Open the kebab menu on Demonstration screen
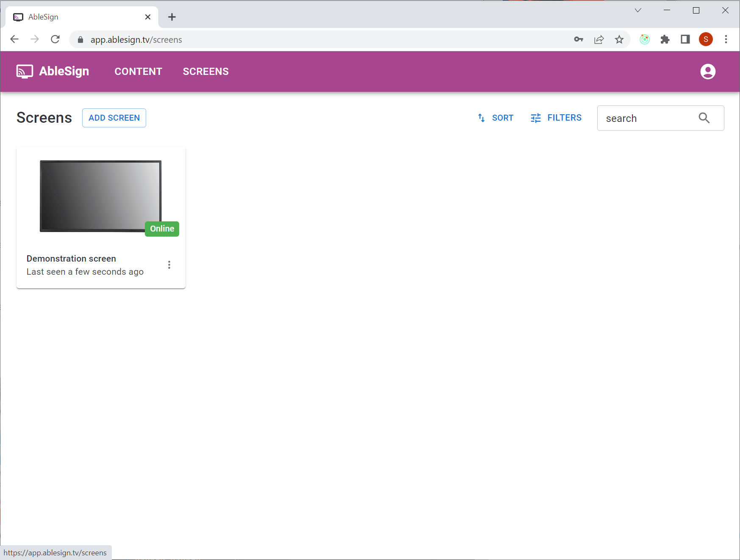The image size is (740, 560). pyautogui.click(x=169, y=265)
